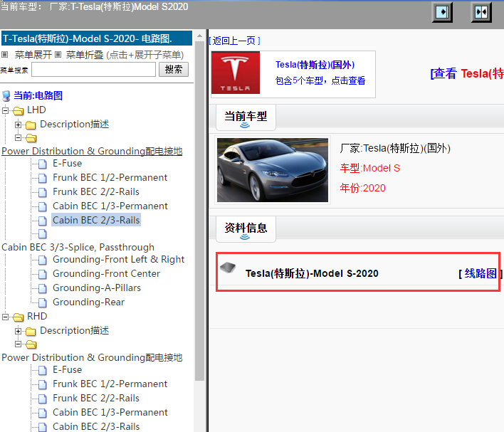Click LHD Power Distribution & Grounding配电接地

coord(92,151)
